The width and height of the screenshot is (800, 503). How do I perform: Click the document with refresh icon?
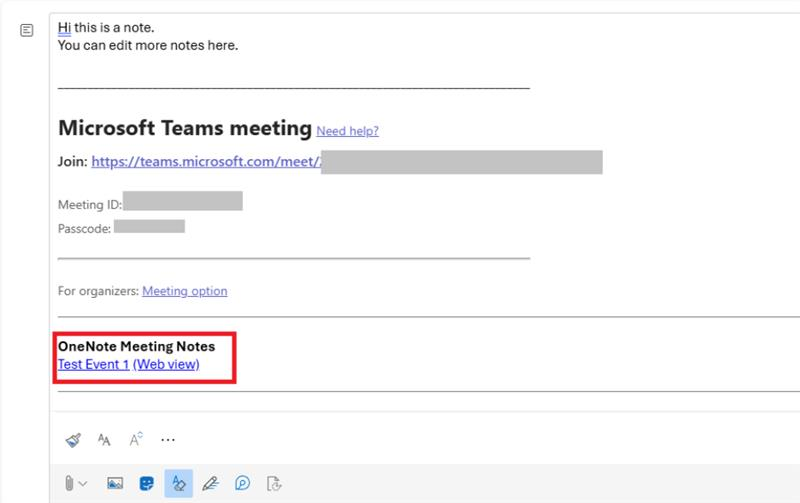click(274, 483)
